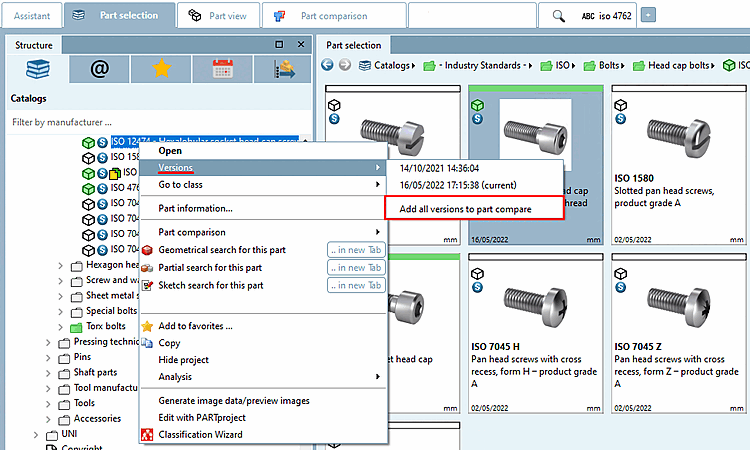Click Partial search for this part
Screen dimensions: 750x450
(x=210, y=267)
